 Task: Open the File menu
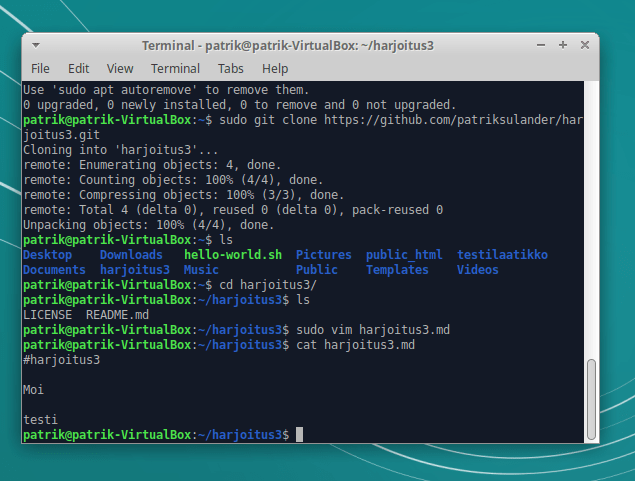click(40, 69)
